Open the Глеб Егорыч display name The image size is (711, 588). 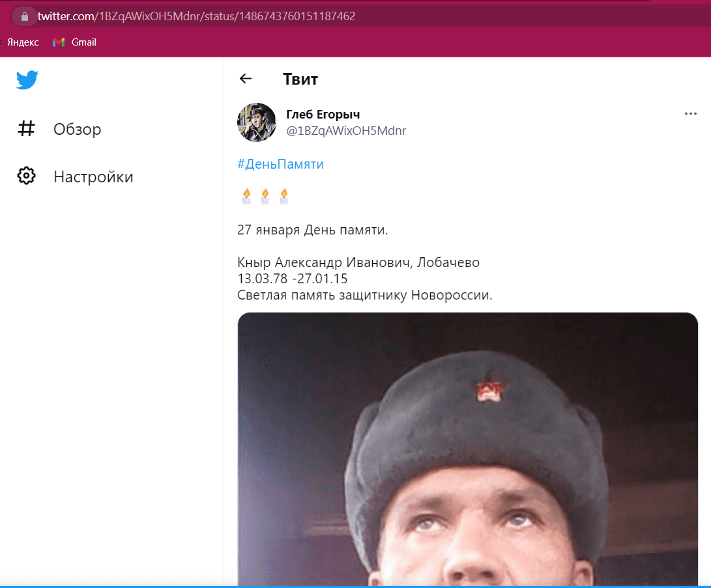323,115
